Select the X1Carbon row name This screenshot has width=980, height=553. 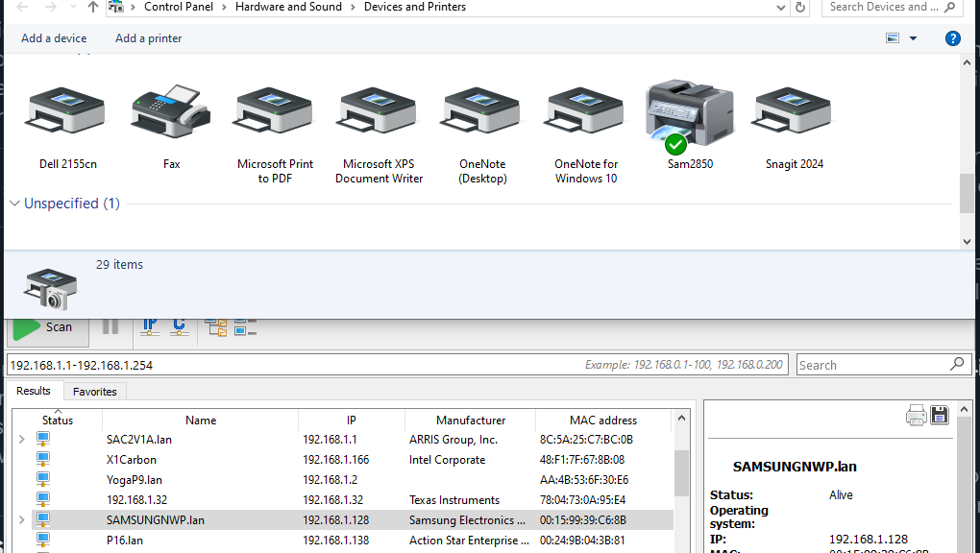(x=132, y=459)
